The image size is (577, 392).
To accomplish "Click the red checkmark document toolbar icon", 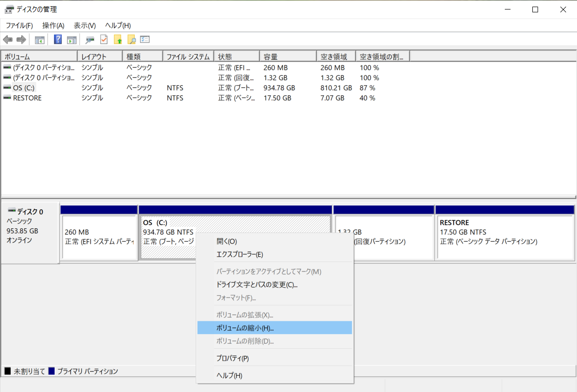I will (x=104, y=40).
